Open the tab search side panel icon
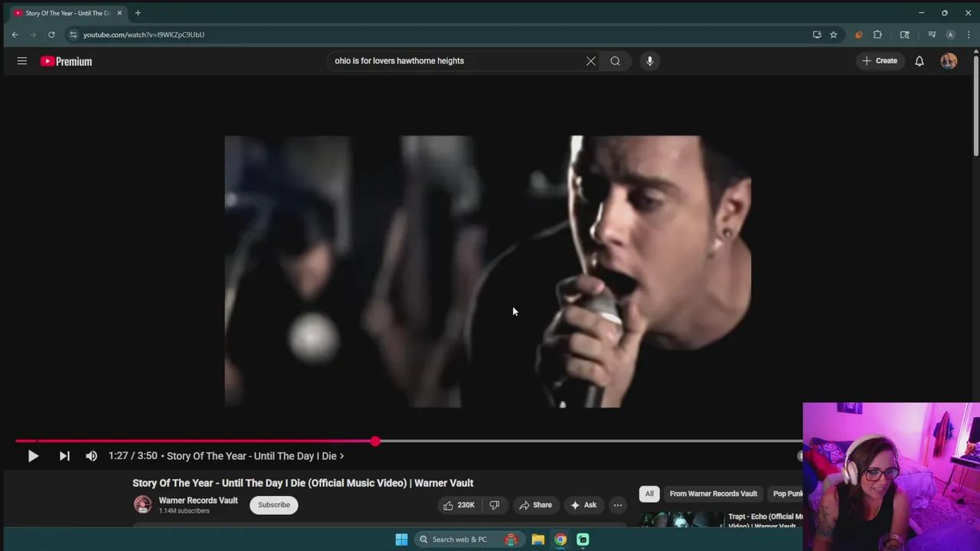The image size is (980, 551). pyautogui.click(x=904, y=34)
